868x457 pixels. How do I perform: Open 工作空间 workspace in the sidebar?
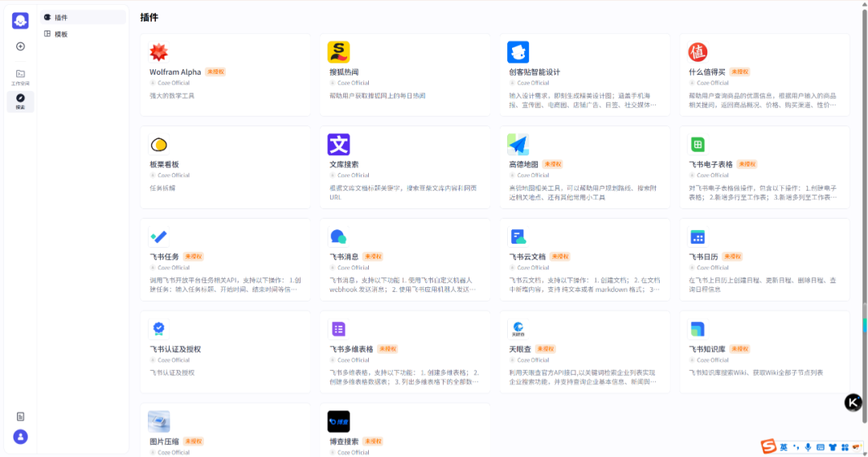point(20,77)
